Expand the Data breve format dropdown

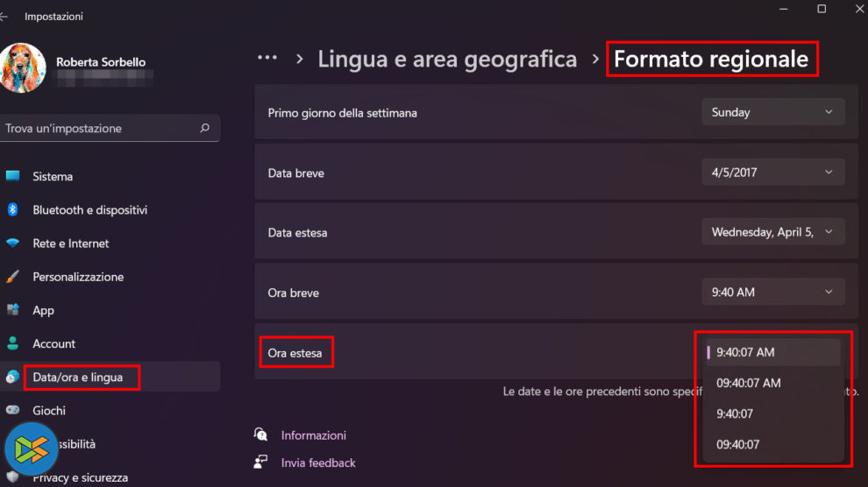(772, 173)
